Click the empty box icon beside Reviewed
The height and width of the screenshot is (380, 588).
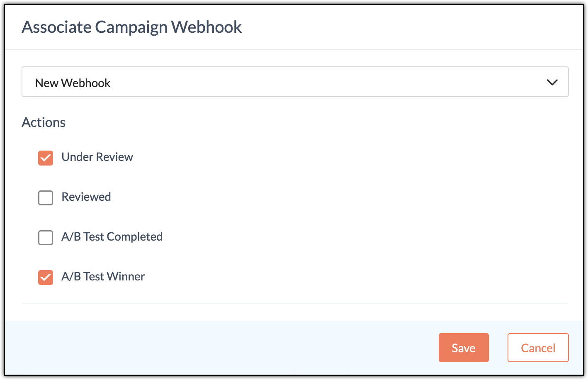tap(46, 197)
